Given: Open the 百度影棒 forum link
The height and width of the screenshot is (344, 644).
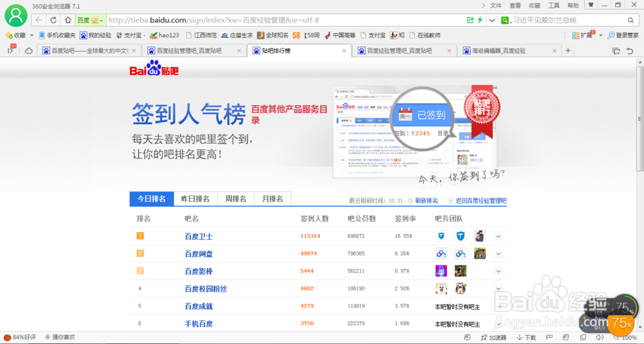Looking at the screenshot, I should click(199, 271).
